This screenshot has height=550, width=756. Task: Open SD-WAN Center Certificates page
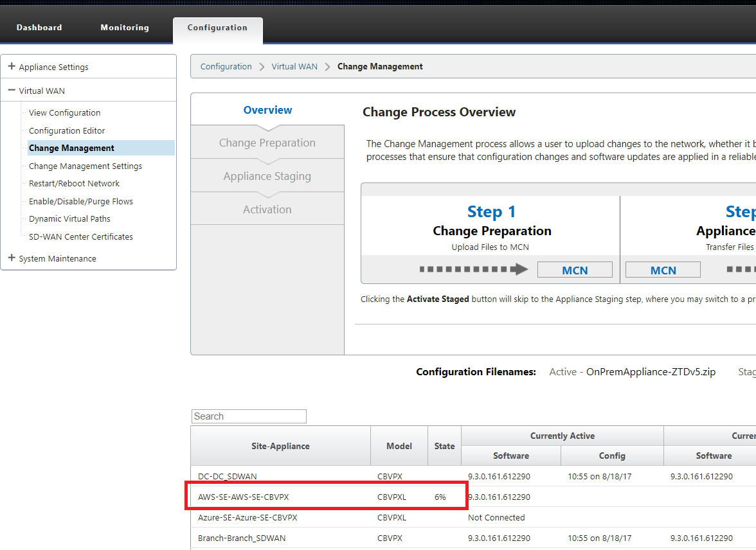[80, 236]
